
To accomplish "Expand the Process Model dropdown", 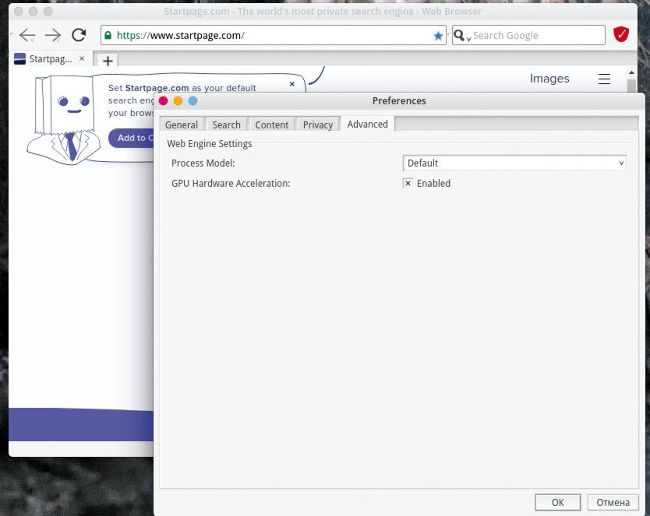I will pos(514,163).
